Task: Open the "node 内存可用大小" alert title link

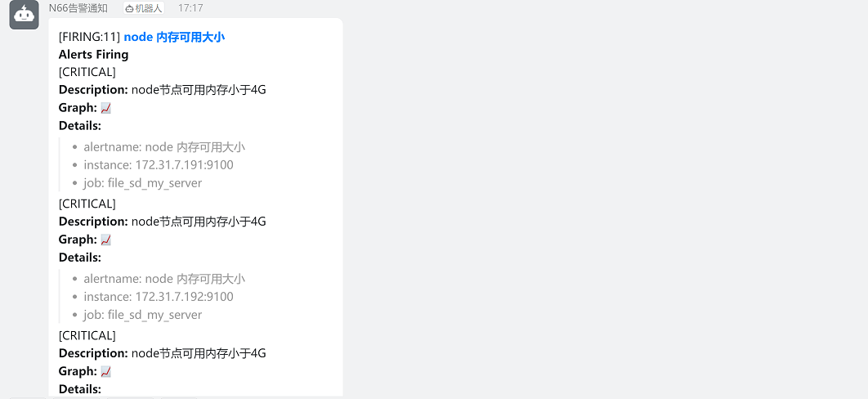Action: 174,37
